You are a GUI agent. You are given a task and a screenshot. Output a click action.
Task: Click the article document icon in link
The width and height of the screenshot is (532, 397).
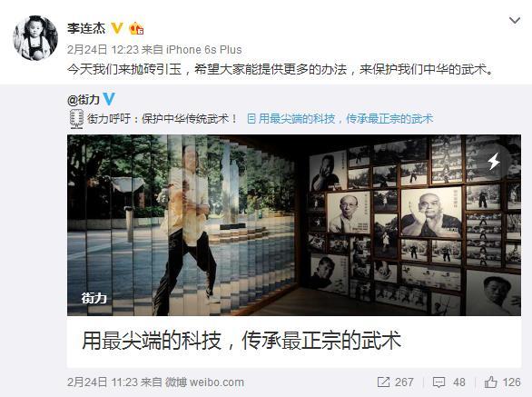(251, 119)
